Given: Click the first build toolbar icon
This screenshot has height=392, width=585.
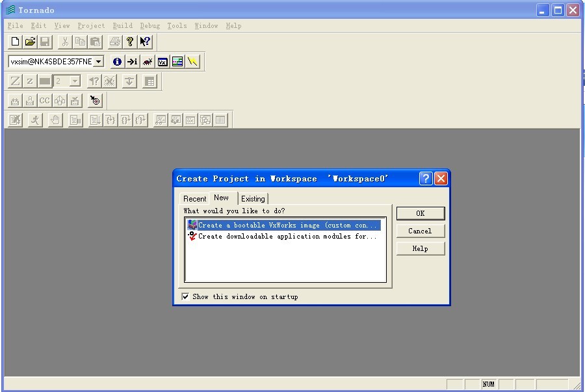Looking at the screenshot, I should pyautogui.click(x=15, y=101).
